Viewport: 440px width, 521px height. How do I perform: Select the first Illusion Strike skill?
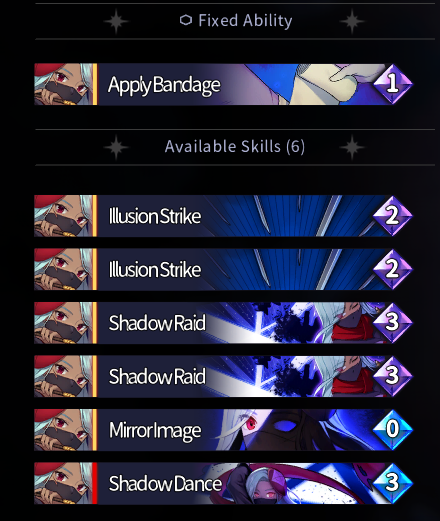223,216
